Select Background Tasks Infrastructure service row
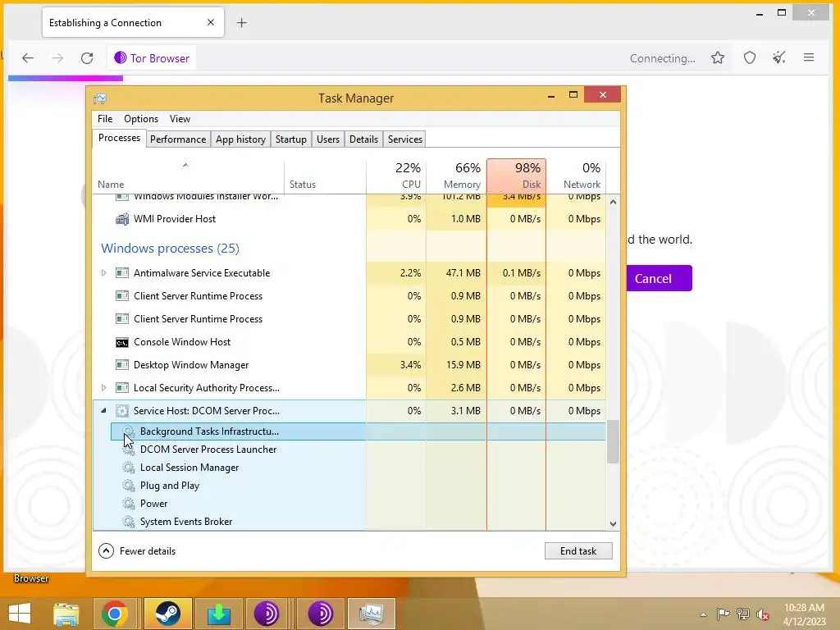 pyautogui.click(x=358, y=431)
